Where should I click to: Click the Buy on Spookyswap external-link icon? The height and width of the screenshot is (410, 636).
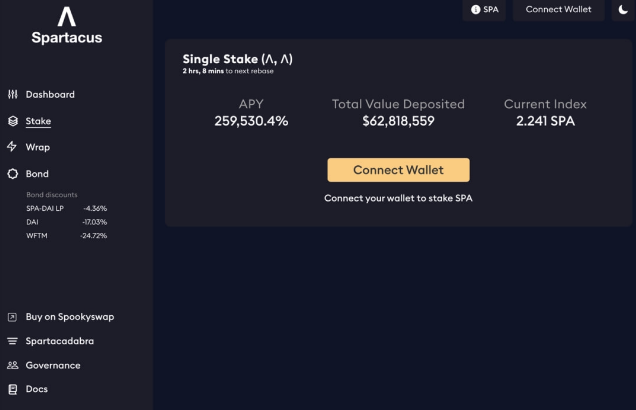[12, 317]
